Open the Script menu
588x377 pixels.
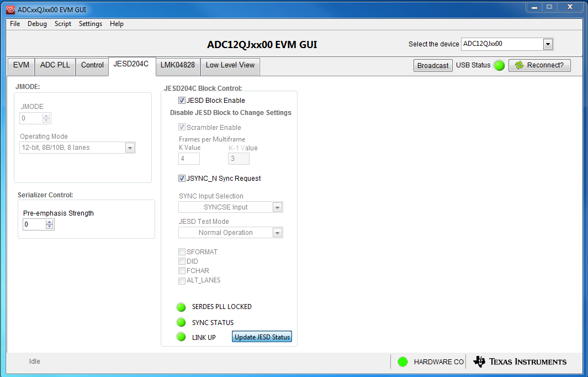62,24
